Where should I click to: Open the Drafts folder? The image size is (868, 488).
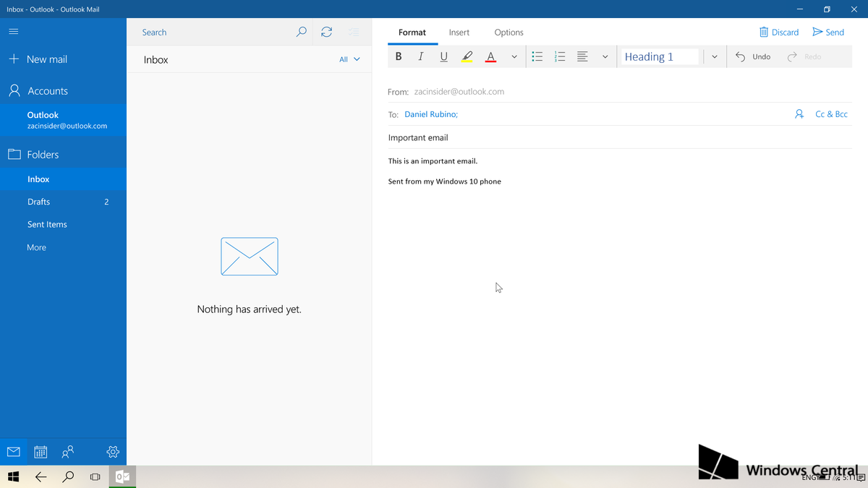(63, 202)
